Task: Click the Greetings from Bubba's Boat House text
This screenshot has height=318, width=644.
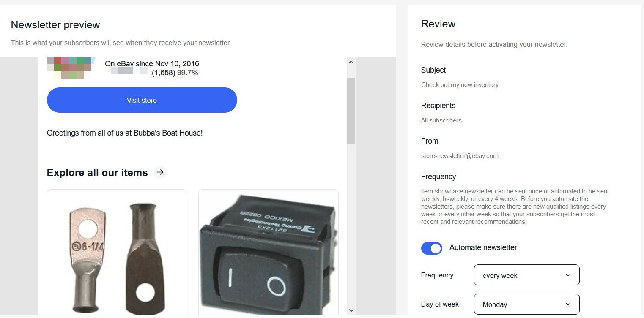Action: pos(125,133)
